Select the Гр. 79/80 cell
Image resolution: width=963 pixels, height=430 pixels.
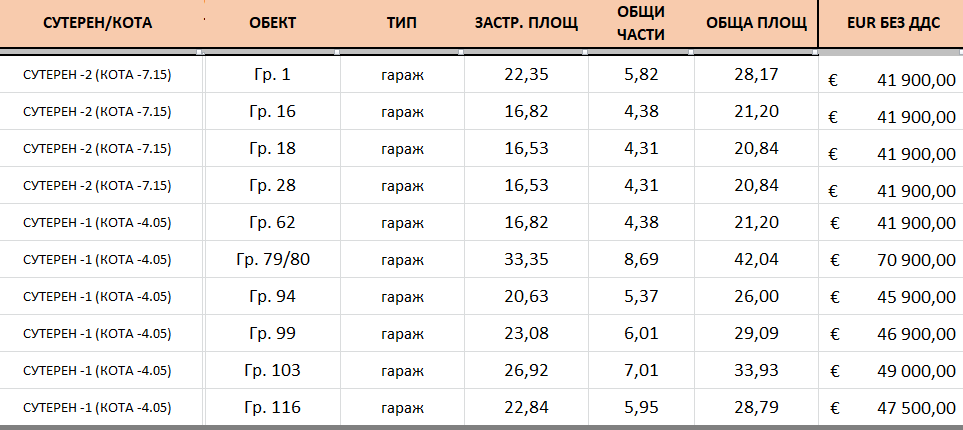(x=272, y=260)
